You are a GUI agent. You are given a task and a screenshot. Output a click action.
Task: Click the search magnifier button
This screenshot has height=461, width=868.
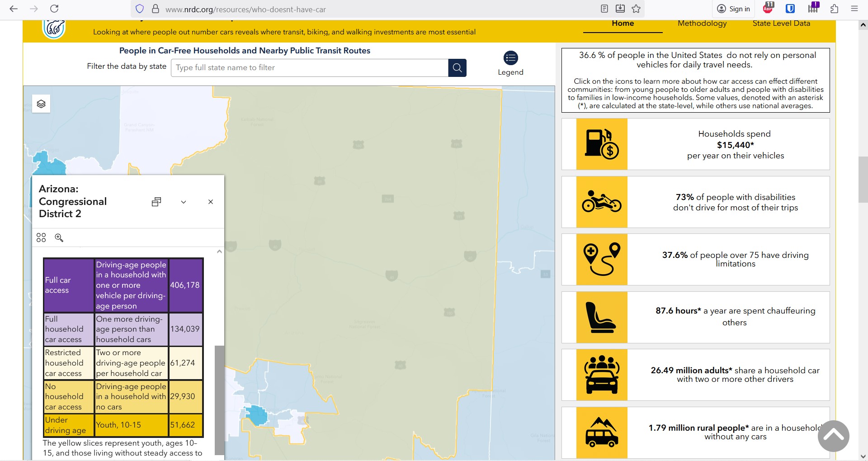pos(457,68)
